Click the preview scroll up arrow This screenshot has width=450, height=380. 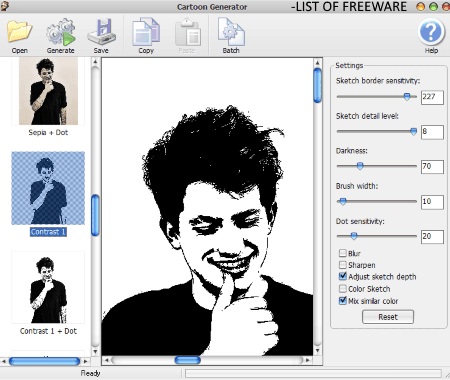pyautogui.click(x=317, y=63)
